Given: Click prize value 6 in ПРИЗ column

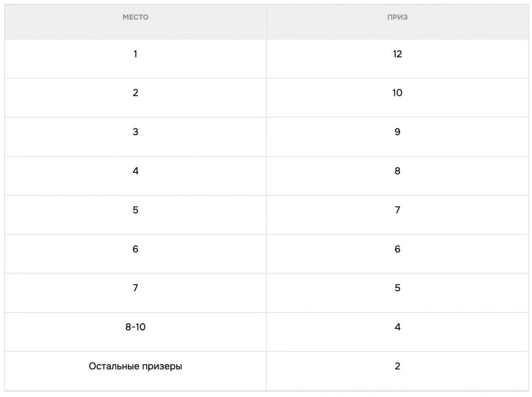Looking at the screenshot, I should tap(397, 249).
